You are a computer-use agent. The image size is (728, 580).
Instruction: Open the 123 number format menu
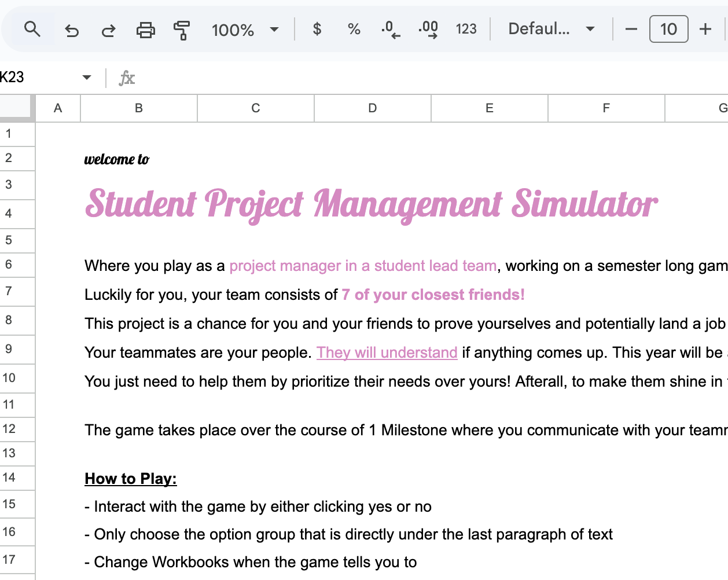(x=466, y=28)
